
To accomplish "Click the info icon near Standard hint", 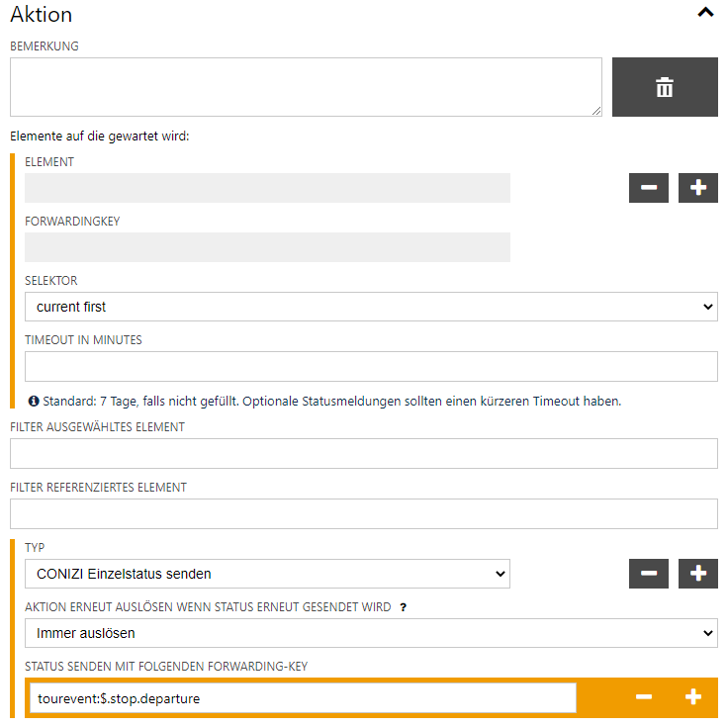I will pyautogui.click(x=34, y=402).
